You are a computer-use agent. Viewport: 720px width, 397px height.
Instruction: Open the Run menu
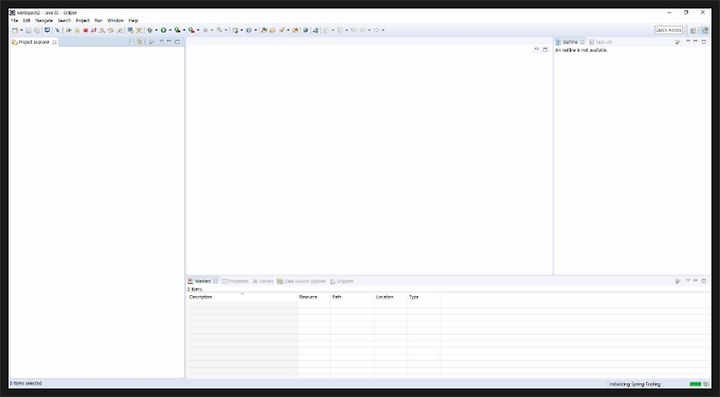click(98, 21)
